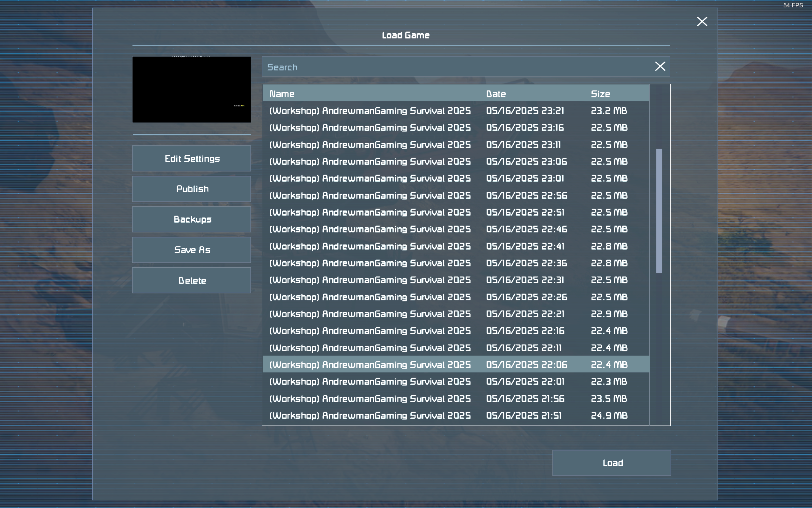
Task: Click the Save As button
Action: [x=192, y=250]
